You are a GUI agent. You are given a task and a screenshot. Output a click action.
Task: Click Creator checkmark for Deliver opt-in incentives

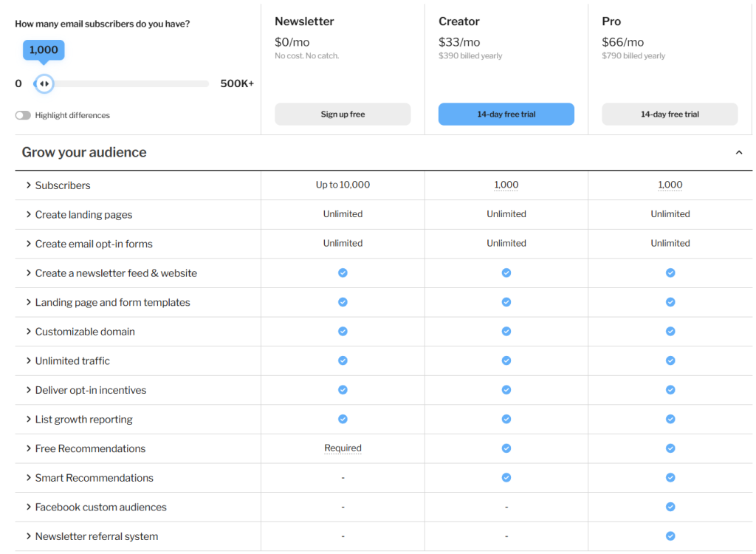pos(506,390)
